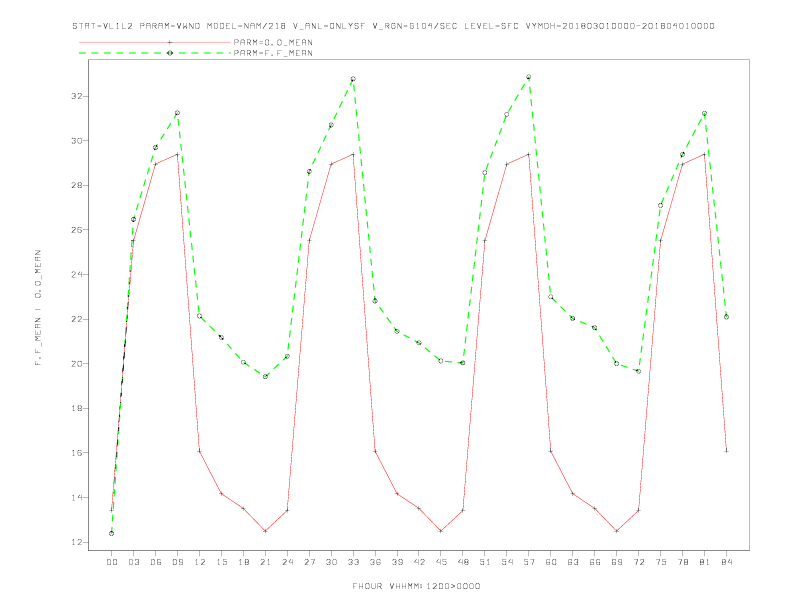This screenshot has width=792, height=612.
Task: Click the y-axis tick label 20
Action: point(77,364)
